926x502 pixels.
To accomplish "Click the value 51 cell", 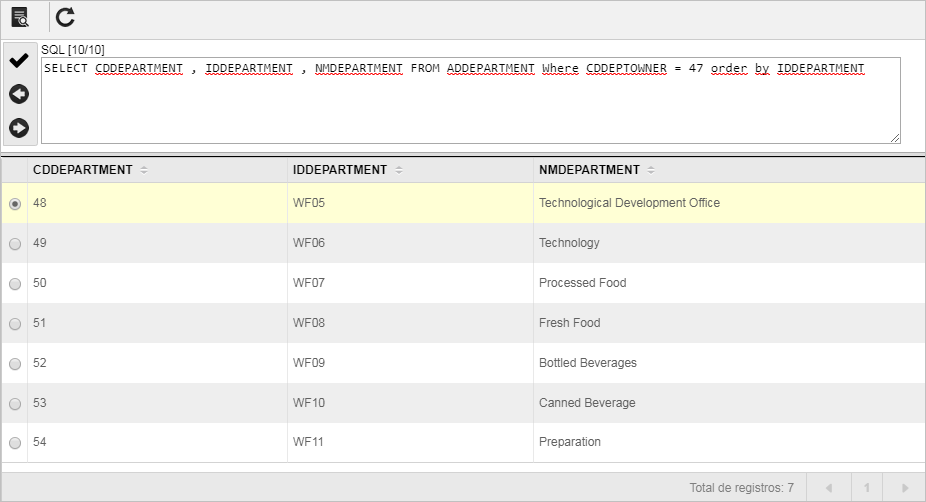I will pos(157,323).
